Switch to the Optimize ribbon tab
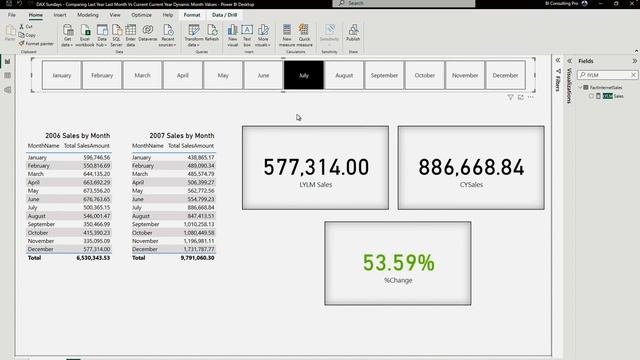The height and width of the screenshot is (360, 640). [141, 15]
